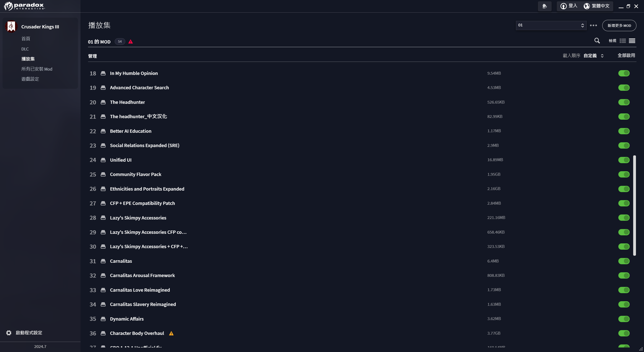Toggle CFP + EPE Compatibility Patch off

(x=624, y=203)
